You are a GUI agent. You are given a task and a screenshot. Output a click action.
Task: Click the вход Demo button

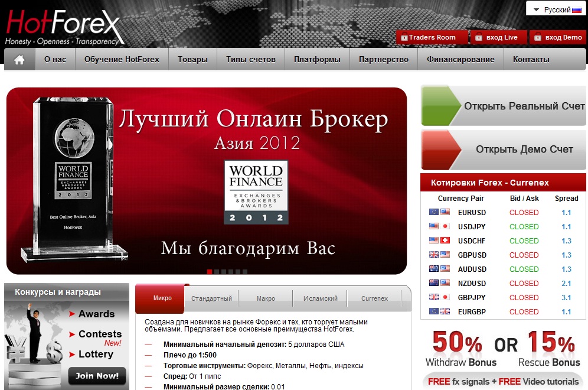[x=558, y=37]
